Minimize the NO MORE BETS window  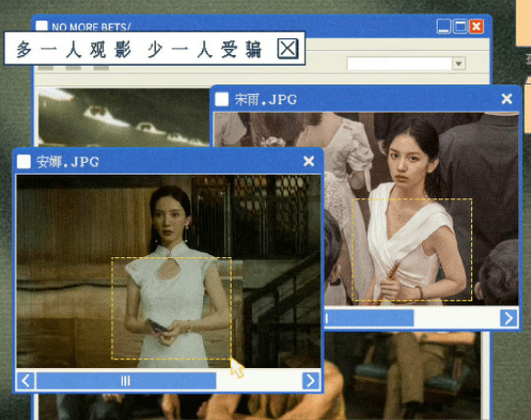[444, 26]
